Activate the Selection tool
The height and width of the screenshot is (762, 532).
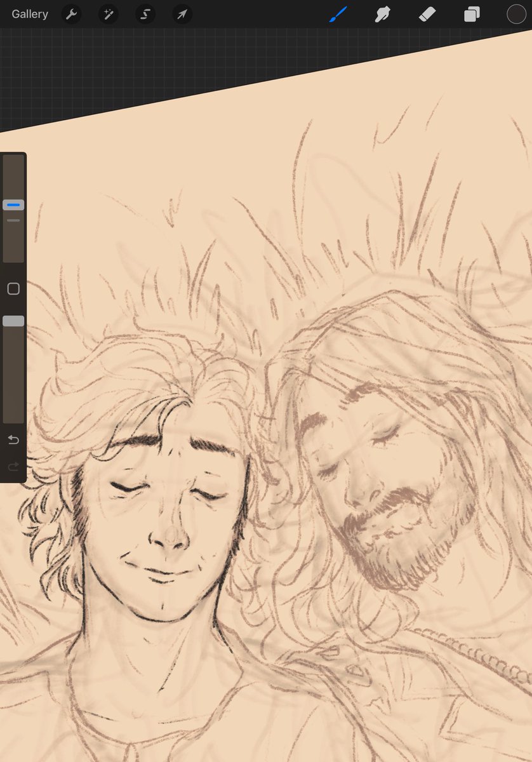(x=145, y=14)
